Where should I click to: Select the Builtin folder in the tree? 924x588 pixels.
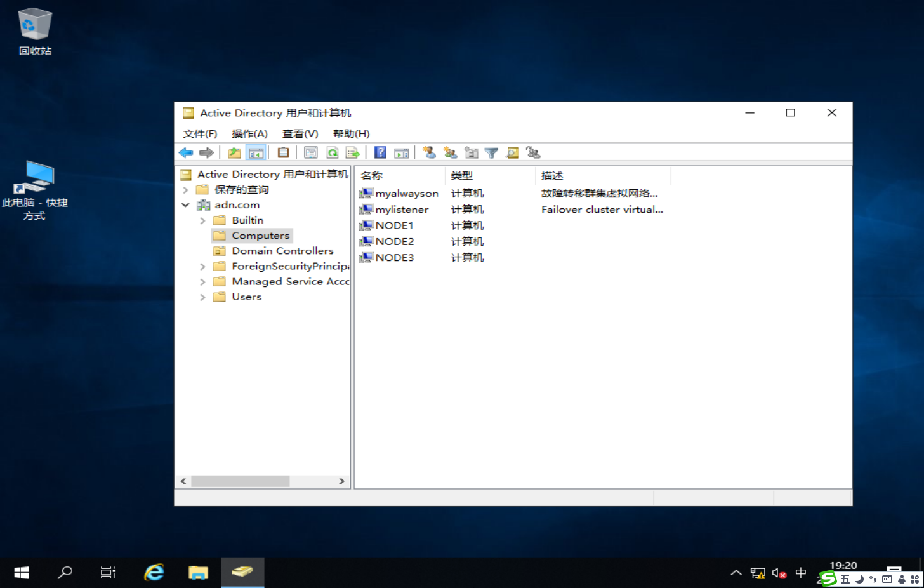point(247,220)
